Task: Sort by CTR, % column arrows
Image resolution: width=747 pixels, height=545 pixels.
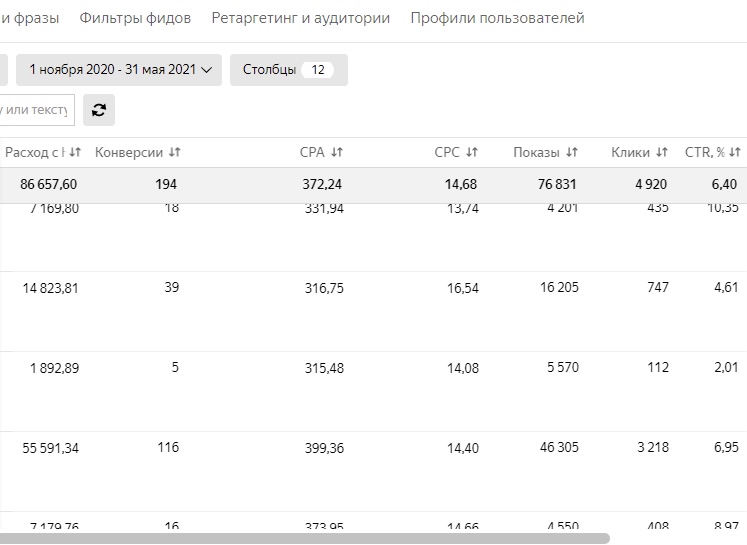Action: coord(735,152)
